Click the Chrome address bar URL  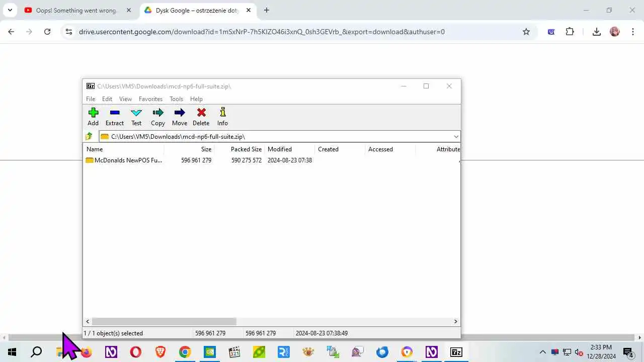click(262, 32)
